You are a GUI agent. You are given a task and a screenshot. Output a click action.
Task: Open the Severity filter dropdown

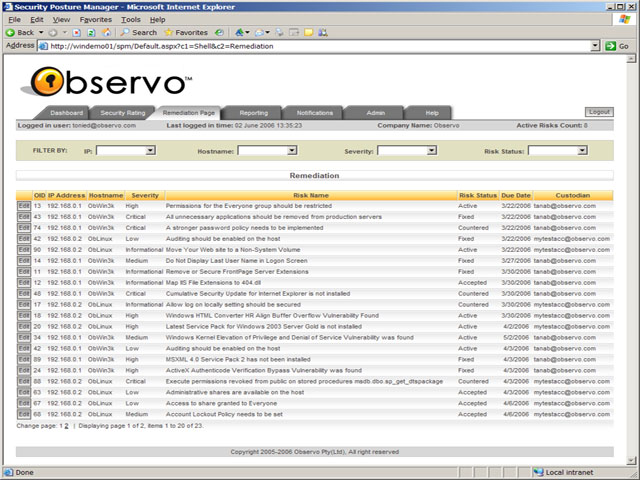[431, 151]
